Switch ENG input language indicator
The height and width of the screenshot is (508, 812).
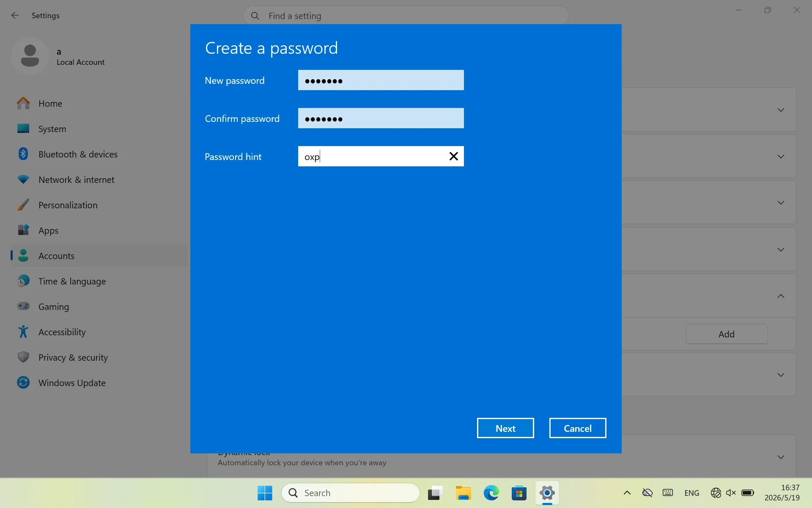[x=691, y=493]
